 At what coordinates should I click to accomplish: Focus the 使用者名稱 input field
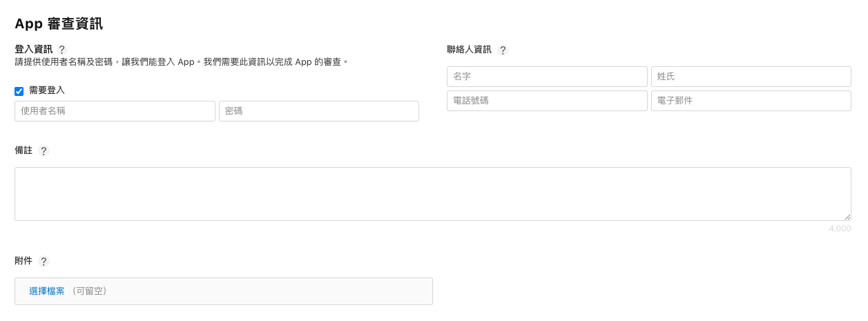[115, 111]
